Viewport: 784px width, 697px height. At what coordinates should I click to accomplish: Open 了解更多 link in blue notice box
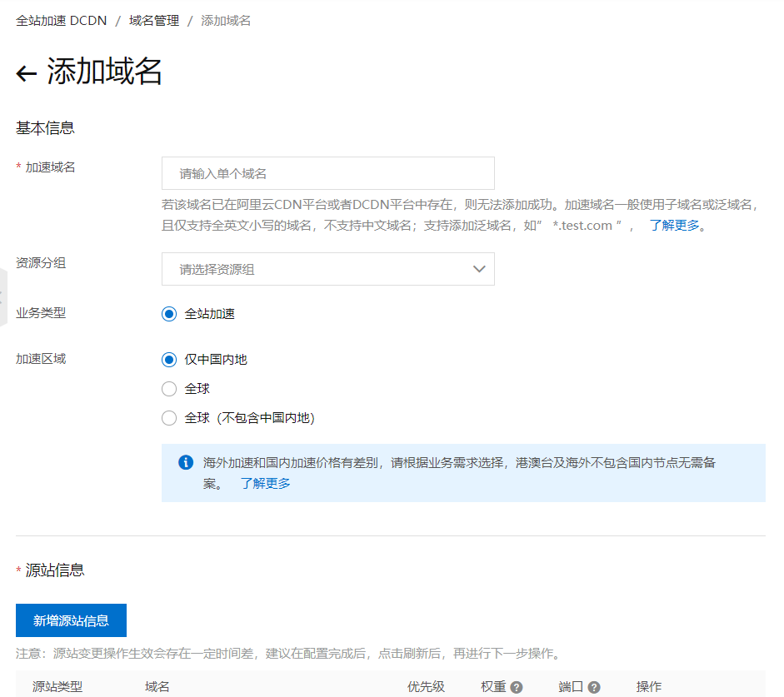click(265, 483)
